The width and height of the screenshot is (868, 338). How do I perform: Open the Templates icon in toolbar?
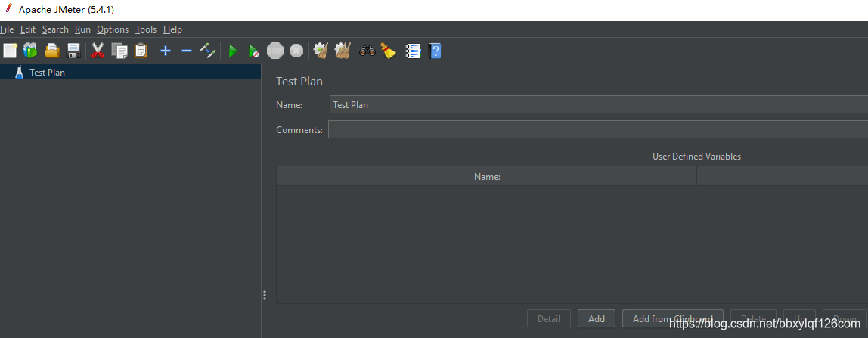pos(30,51)
